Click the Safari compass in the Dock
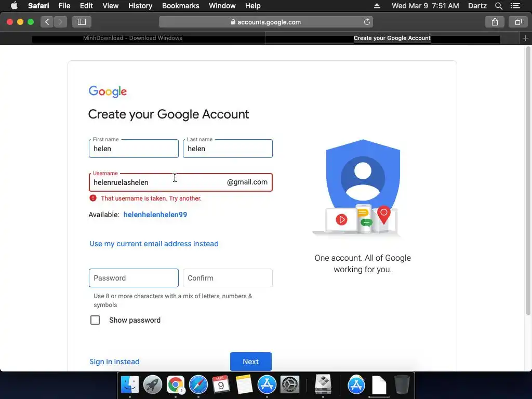Viewport: 532px width, 399px height. [198, 385]
